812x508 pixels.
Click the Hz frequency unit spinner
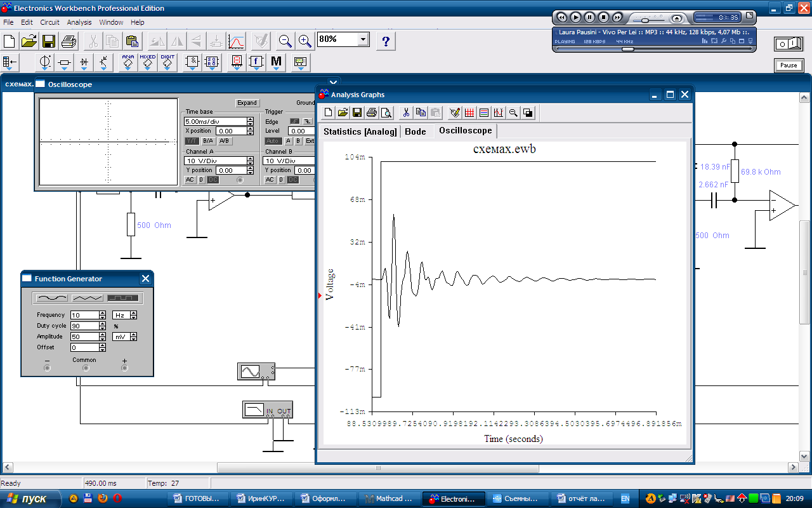pyautogui.click(x=133, y=315)
